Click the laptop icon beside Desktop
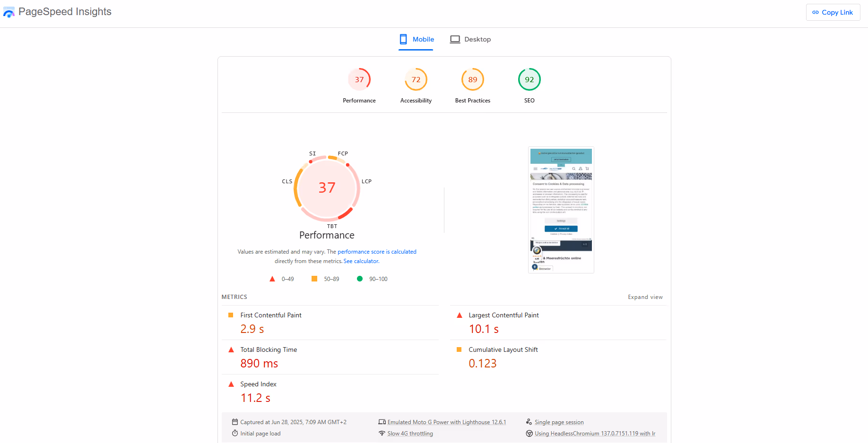The width and height of the screenshot is (868, 443). point(455,39)
